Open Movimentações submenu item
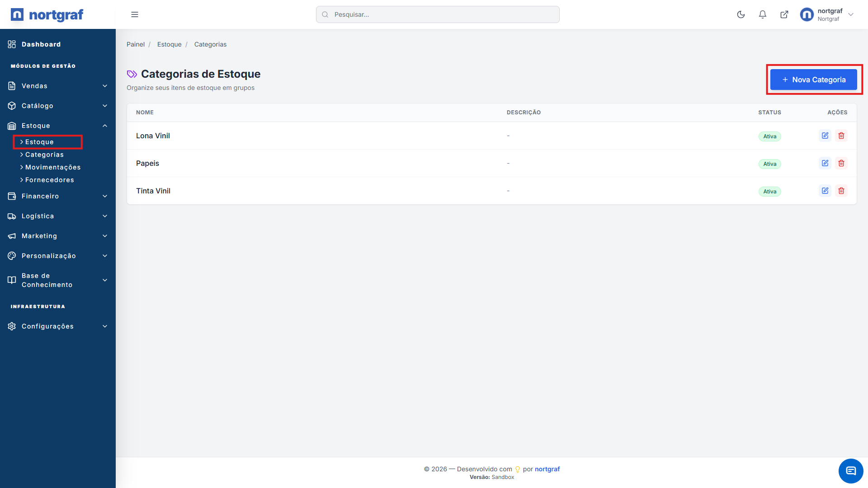 coord(52,167)
